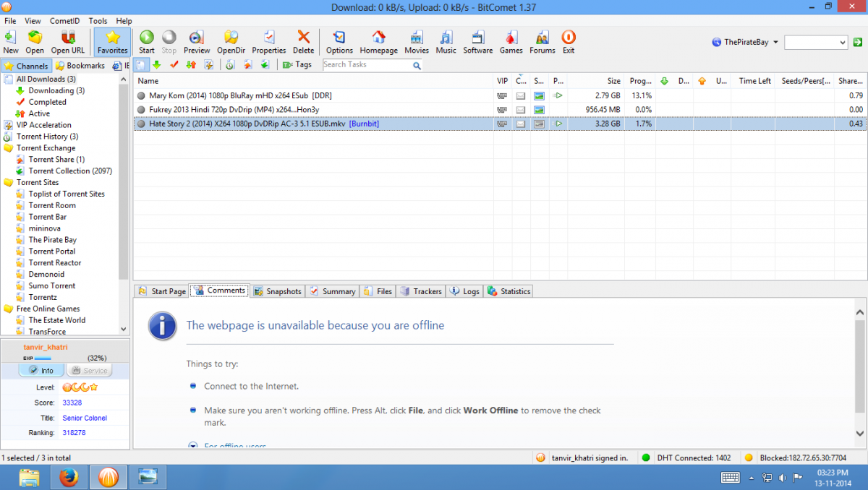Viewport: 868px width, 490px height.
Task: Open the Tools menu
Action: [98, 21]
